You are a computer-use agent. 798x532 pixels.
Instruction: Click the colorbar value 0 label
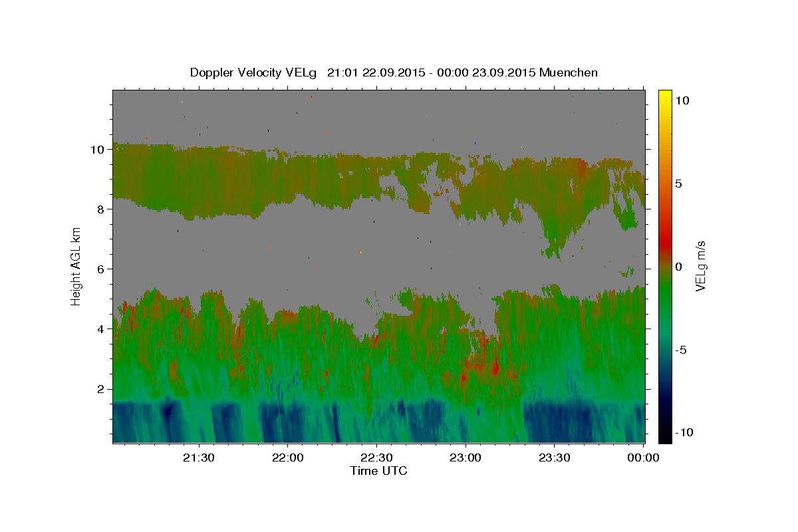click(680, 267)
